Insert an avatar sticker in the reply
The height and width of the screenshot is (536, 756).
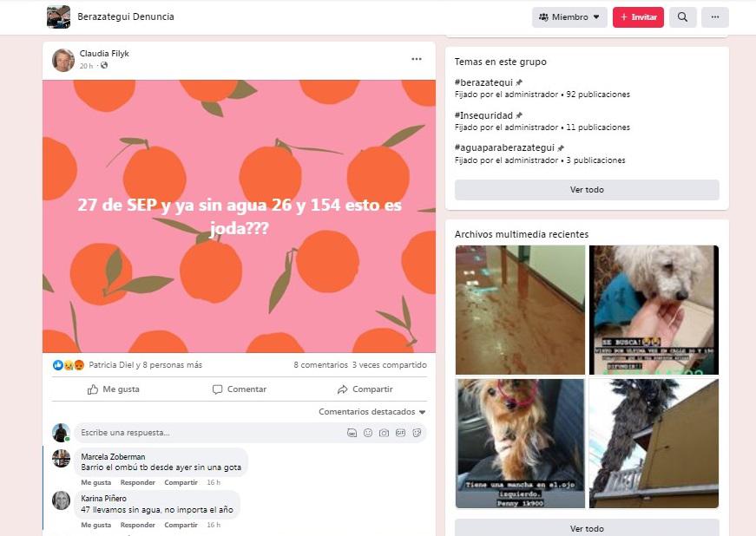coord(352,433)
